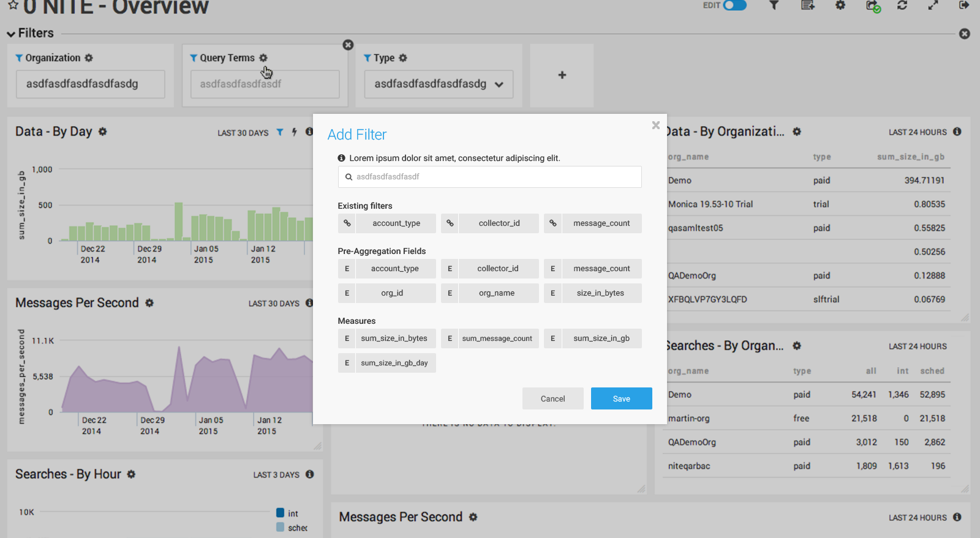This screenshot has width=980, height=538.
Task: Open Data - By Day panel settings gear
Action: click(103, 132)
